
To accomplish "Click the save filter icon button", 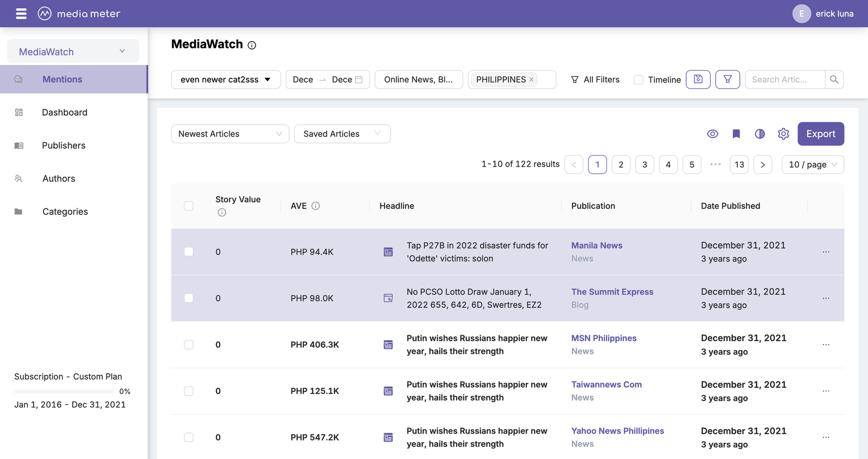I will pyautogui.click(x=698, y=79).
